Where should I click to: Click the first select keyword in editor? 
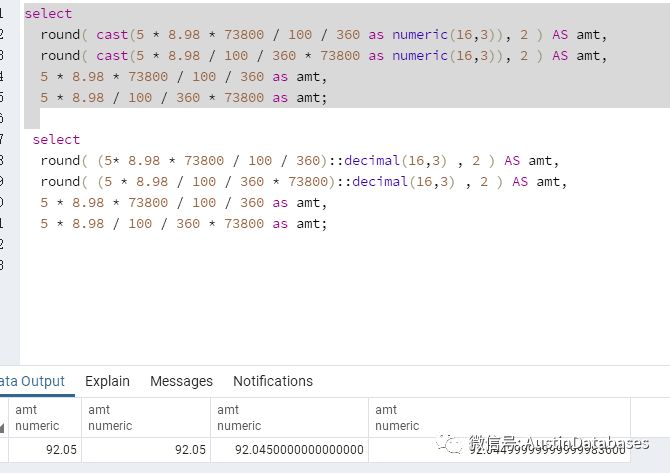pos(48,14)
